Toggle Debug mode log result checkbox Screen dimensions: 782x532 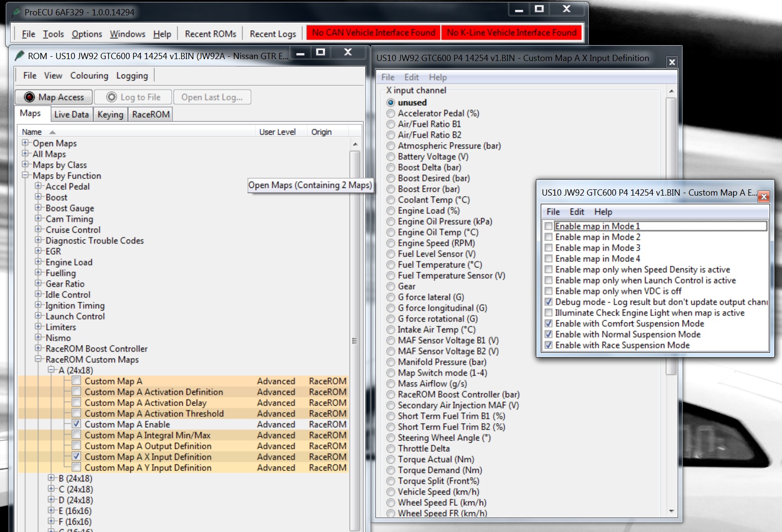pos(548,302)
